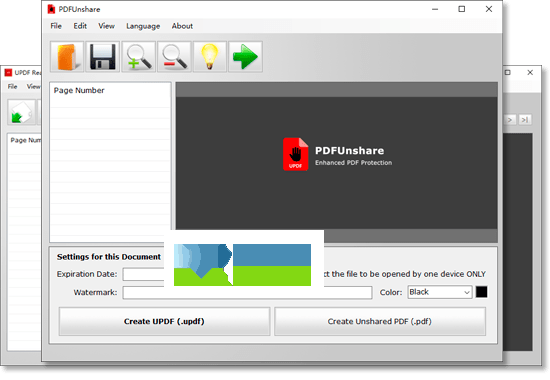Screen dimensions: 550x380
Task: Click the Watermark text field
Action: pyautogui.click(x=247, y=292)
